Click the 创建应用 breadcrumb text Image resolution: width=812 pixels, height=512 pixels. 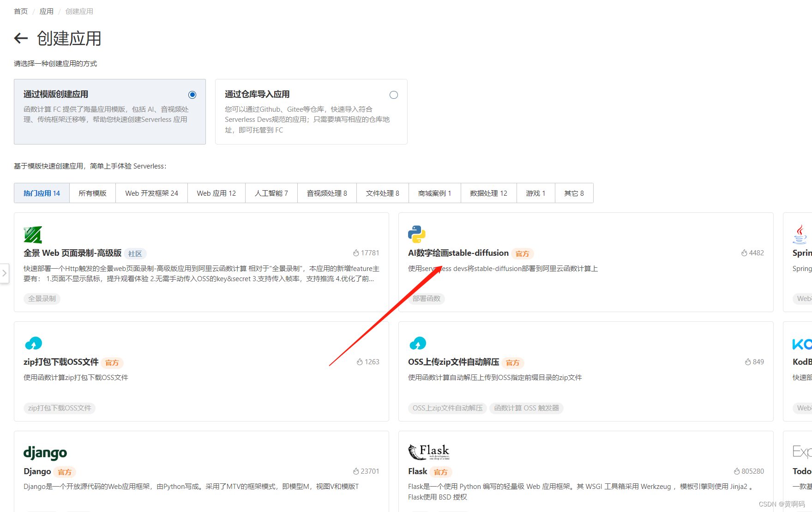click(79, 11)
